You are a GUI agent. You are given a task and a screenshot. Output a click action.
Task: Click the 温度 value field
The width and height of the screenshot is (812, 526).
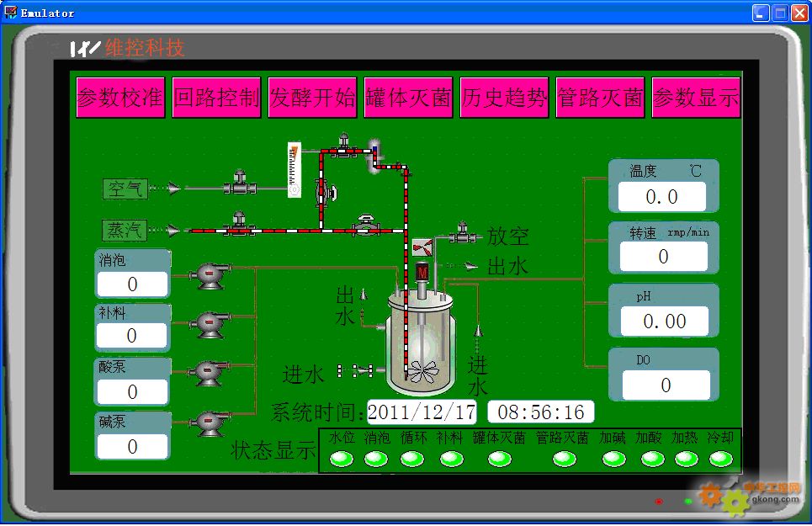tap(661, 197)
